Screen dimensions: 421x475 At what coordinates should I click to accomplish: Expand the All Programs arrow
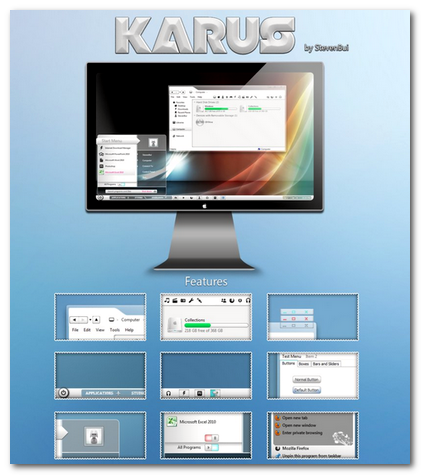[208, 447]
